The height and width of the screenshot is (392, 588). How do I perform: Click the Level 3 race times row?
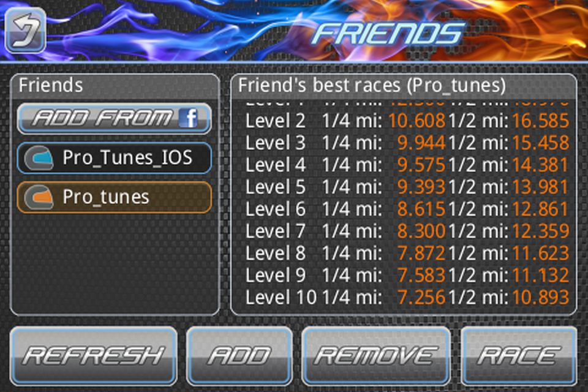tap(407, 143)
